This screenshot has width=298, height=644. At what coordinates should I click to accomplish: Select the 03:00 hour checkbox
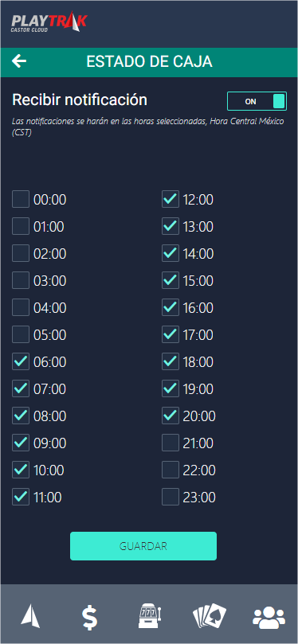(21, 280)
